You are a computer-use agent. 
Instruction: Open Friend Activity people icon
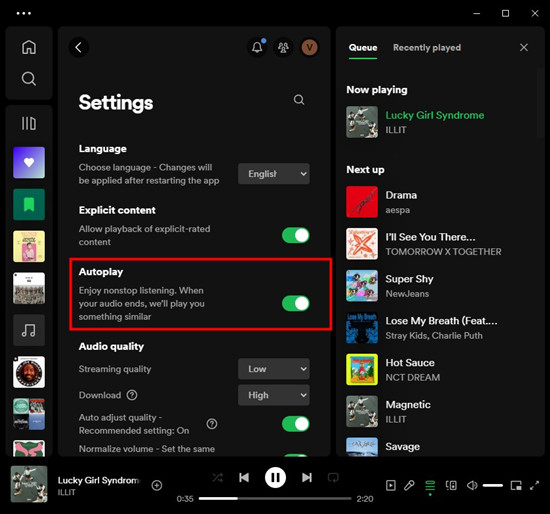(283, 47)
